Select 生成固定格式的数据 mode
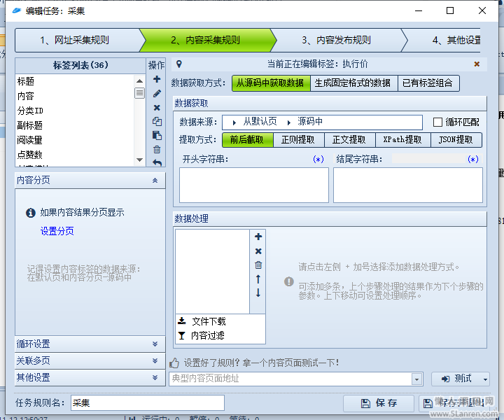This screenshot has height=420, width=504. click(353, 83)
